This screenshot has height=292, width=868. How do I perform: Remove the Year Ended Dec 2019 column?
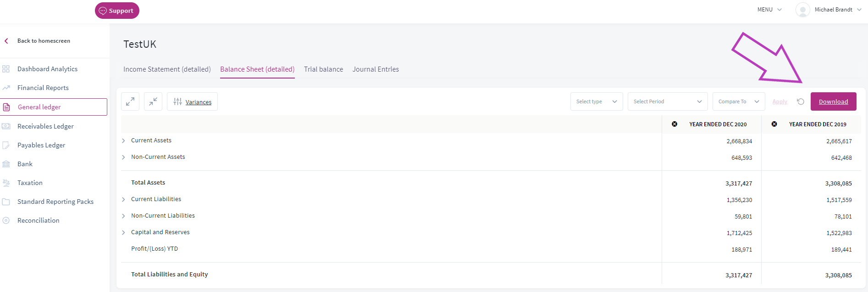(x=774, y=124)
